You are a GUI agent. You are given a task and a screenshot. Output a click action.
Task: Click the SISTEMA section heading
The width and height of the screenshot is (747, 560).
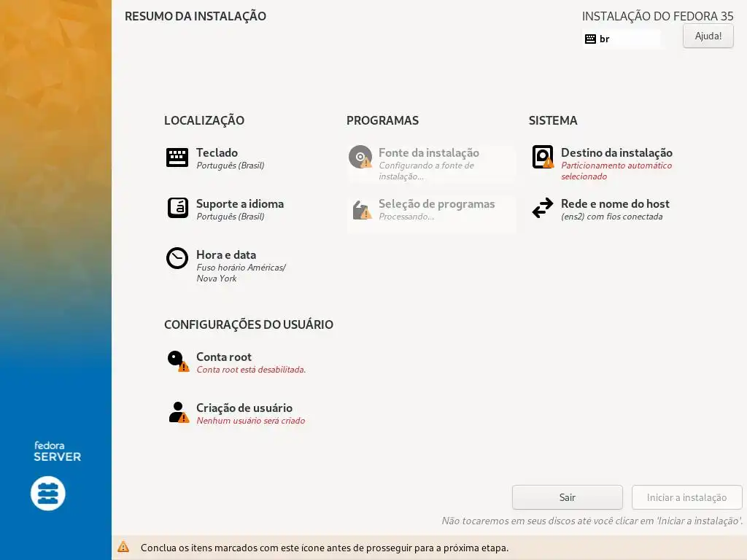point(553,120)
